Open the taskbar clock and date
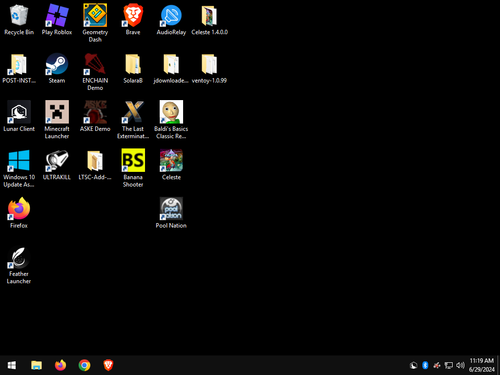Image resolution: width=500 pixels, height=375 pixels. [x=482, y=365]
